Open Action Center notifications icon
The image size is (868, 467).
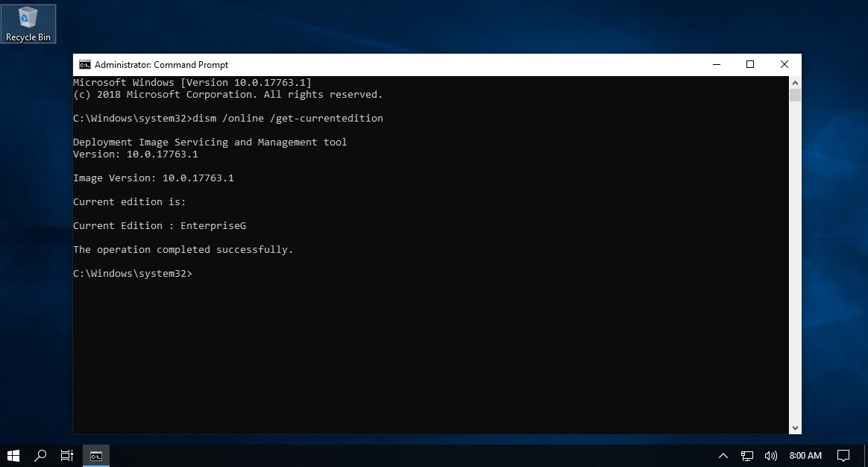pos(843,456)
